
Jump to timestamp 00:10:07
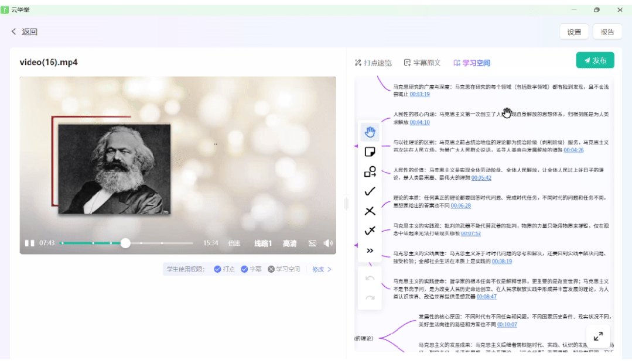click(x=507, y=325)
